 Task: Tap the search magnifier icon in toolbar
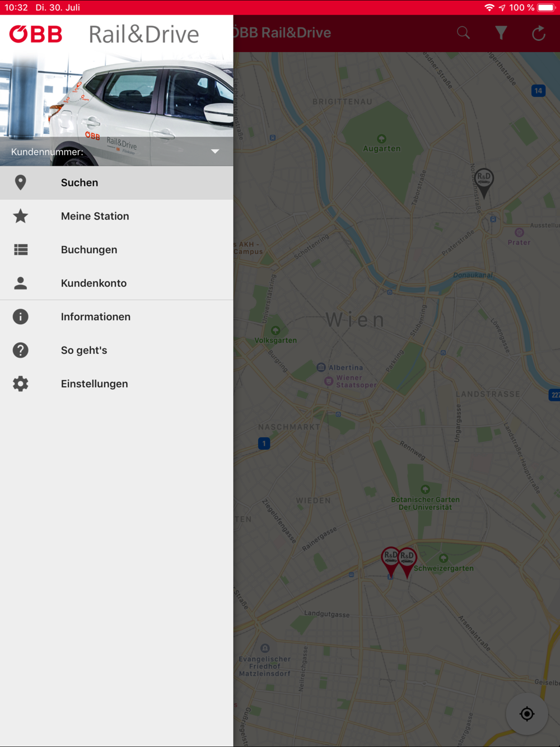tap(463, 33)
